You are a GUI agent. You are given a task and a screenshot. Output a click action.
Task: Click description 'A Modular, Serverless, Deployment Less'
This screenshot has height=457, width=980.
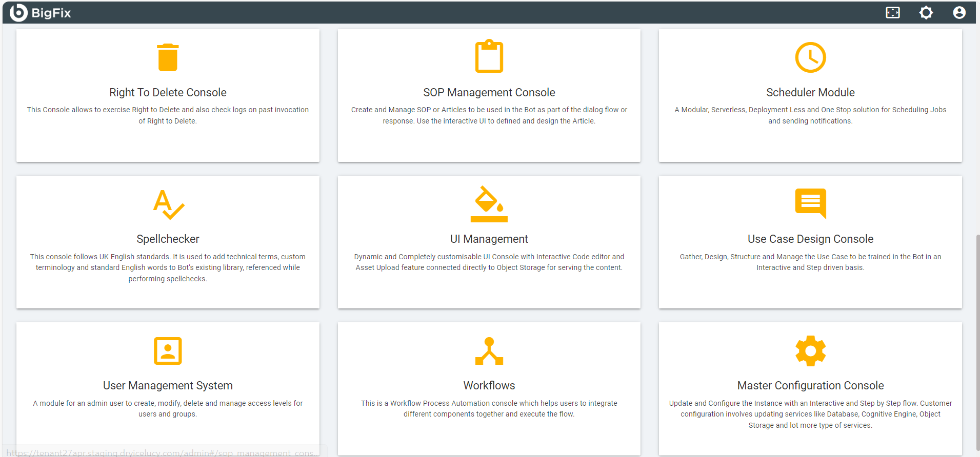click(810, 115)
